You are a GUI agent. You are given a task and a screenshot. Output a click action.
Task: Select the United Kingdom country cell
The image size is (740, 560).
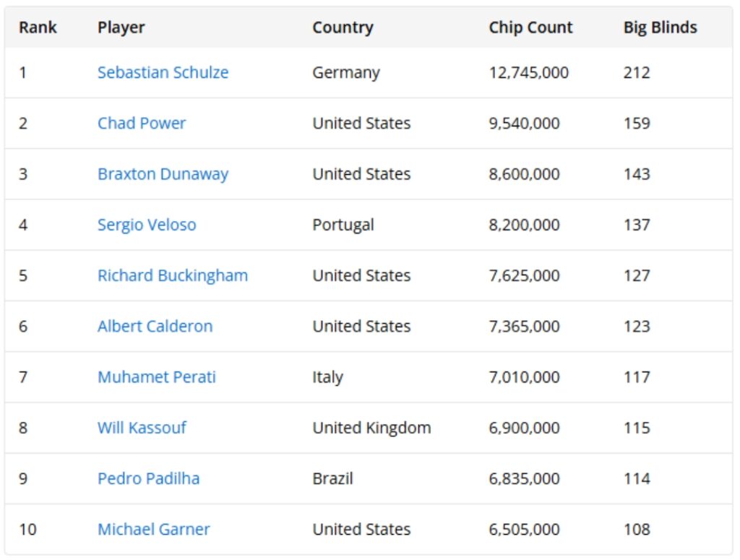coord(371,428)
